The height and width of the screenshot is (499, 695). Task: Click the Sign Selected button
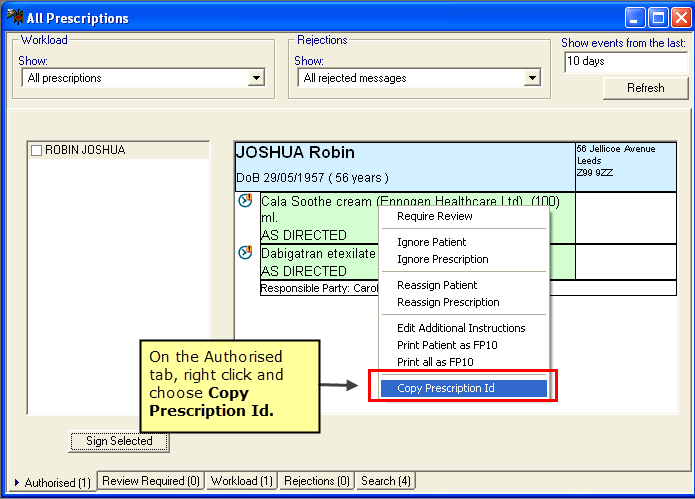click(x=119, y=441)
